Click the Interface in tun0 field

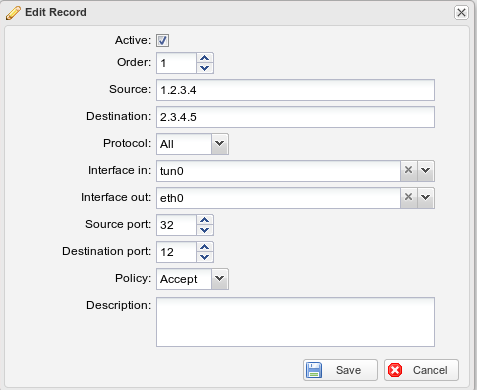click(x=278, y=171)
